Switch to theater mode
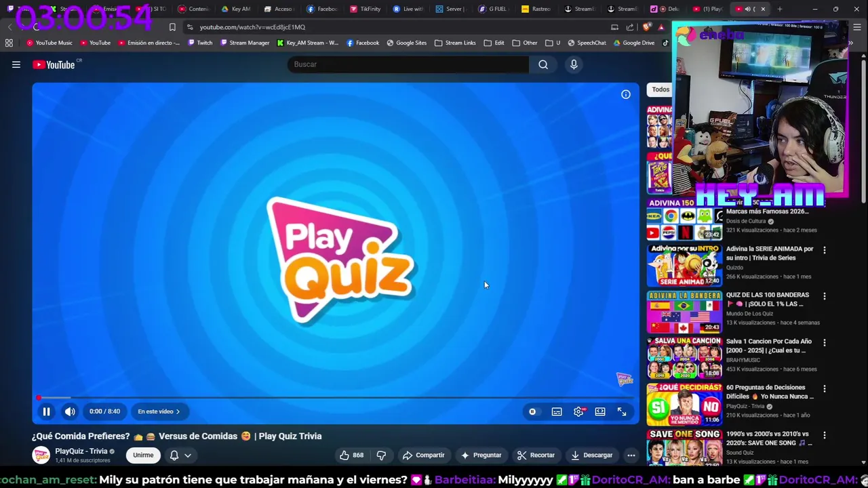 pyautogui.click(x=600, y=411)
